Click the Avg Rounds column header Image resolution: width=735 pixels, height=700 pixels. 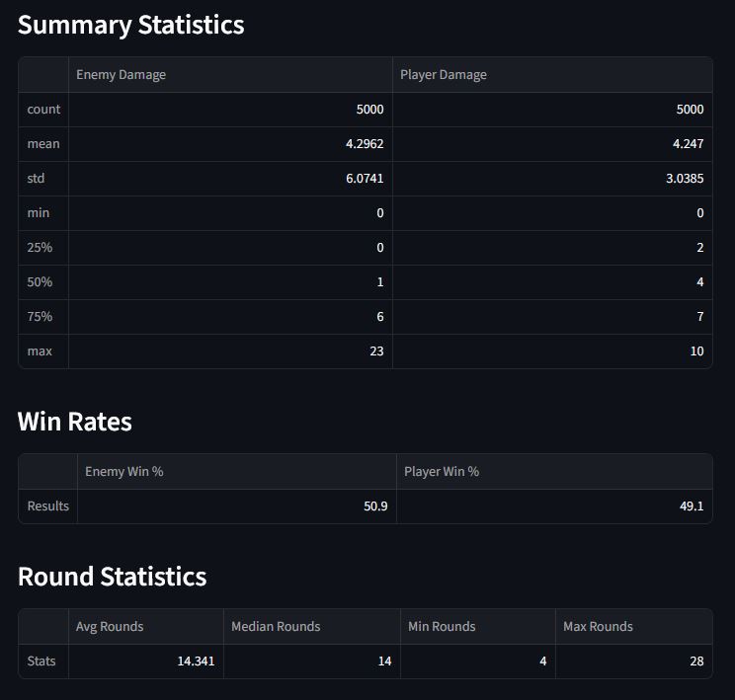pyautogui.click(x=110, y=627)
